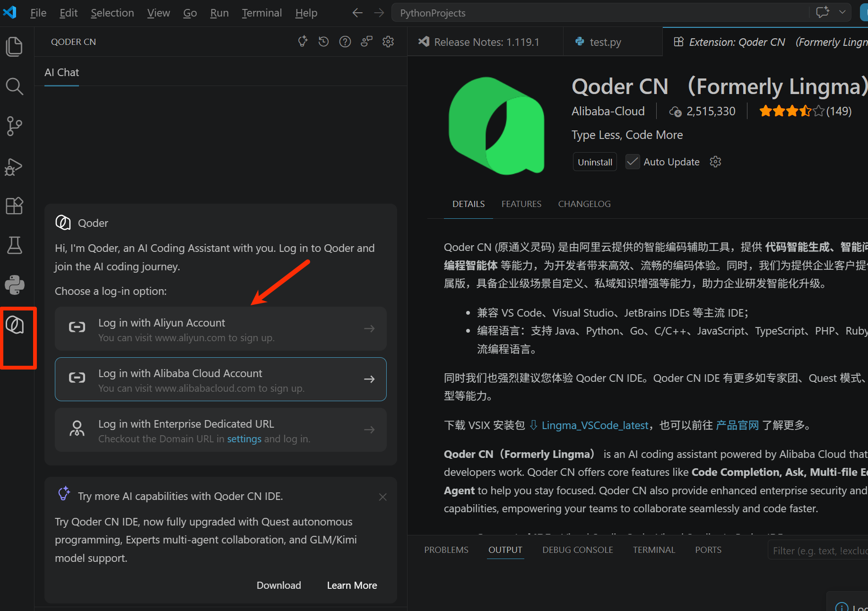The image size is (868, 611).
Task: Log in with Alibaba Cloud Account
Action: click(x=221, y=379)
